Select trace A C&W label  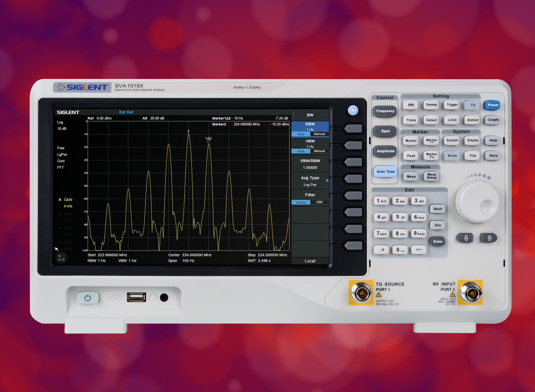65,200
